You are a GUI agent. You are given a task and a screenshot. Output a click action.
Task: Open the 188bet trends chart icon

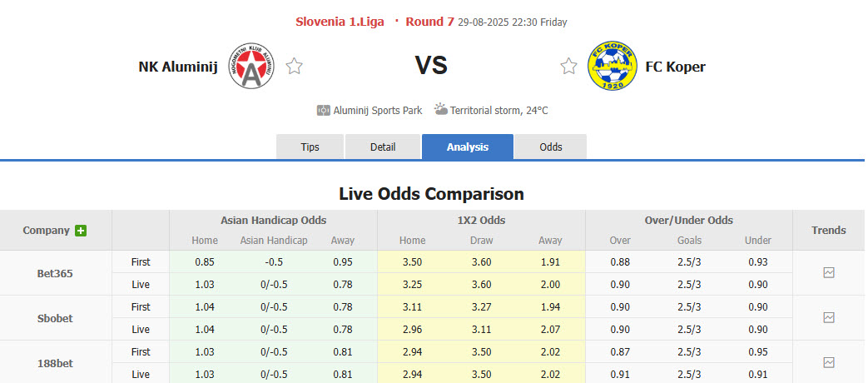pos(828,362)
